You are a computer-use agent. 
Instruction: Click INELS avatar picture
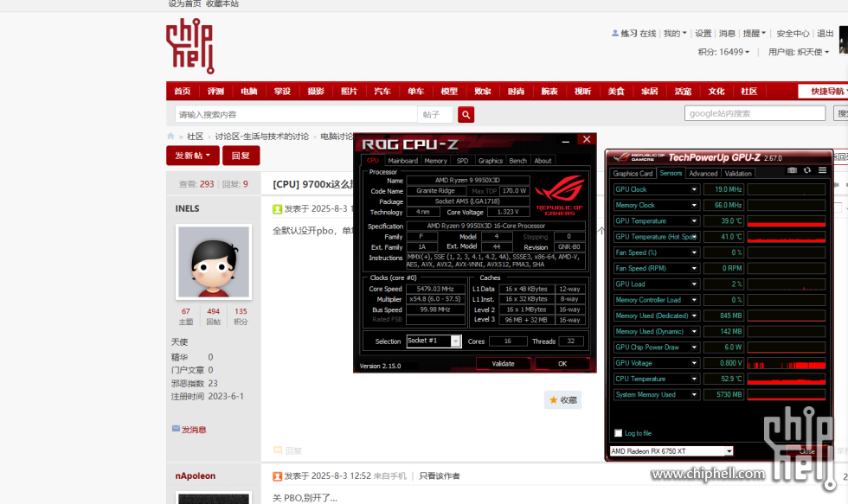pos(214,262)
